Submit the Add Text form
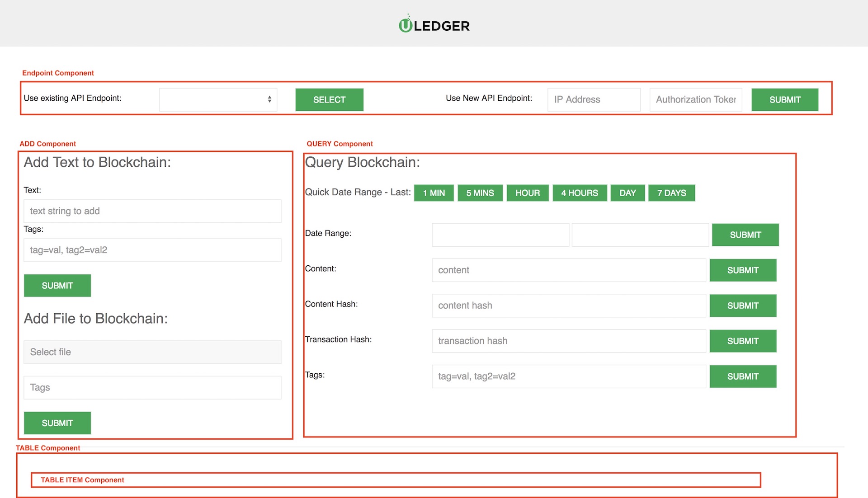This screenshot has height=498, width=868. 57,286
